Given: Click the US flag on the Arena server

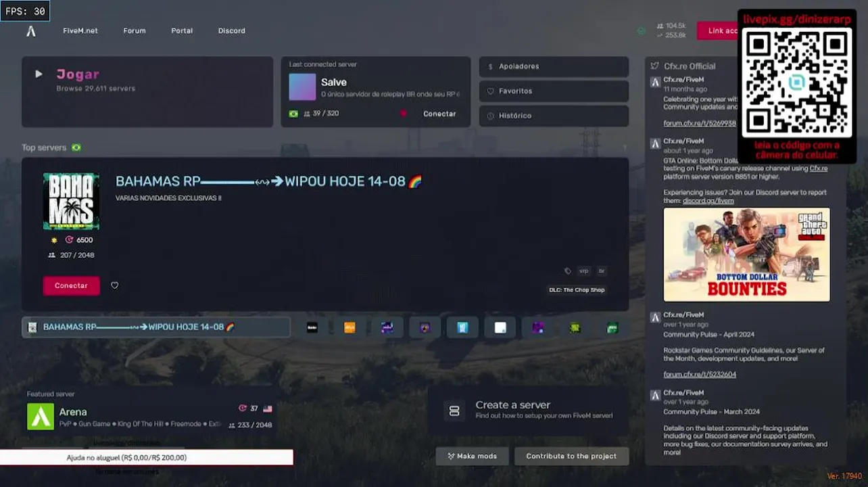Looking at the screenshot, I should pos(268,409).
